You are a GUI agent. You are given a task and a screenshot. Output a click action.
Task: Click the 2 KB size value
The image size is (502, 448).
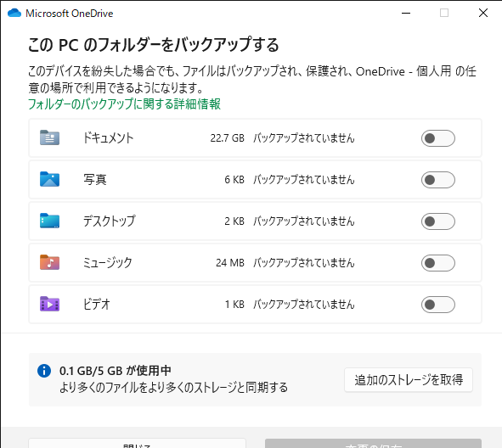[234, 221]
